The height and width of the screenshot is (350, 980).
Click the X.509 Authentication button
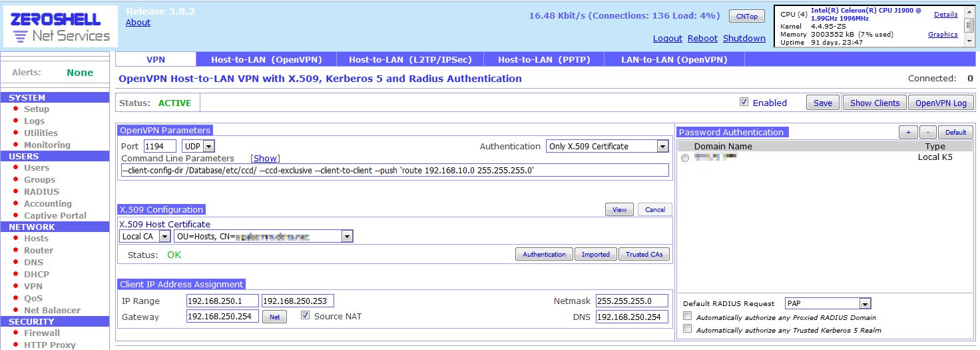coord(544,254)
